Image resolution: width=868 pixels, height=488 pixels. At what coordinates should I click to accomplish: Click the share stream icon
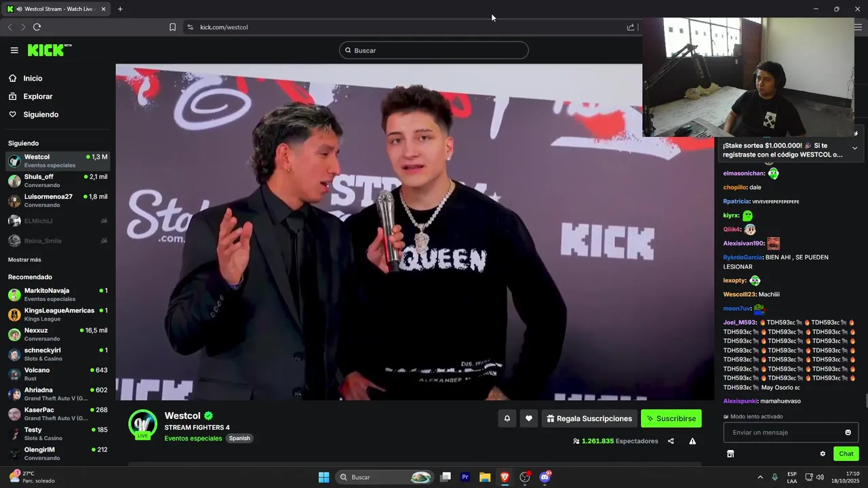coord(671,441)
